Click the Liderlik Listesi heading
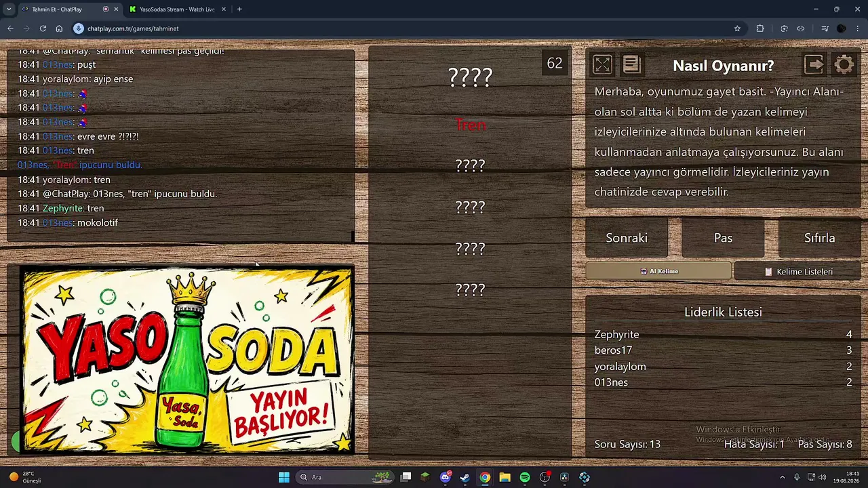The height and width of the screenshot is (488, 868). (723, 312)
